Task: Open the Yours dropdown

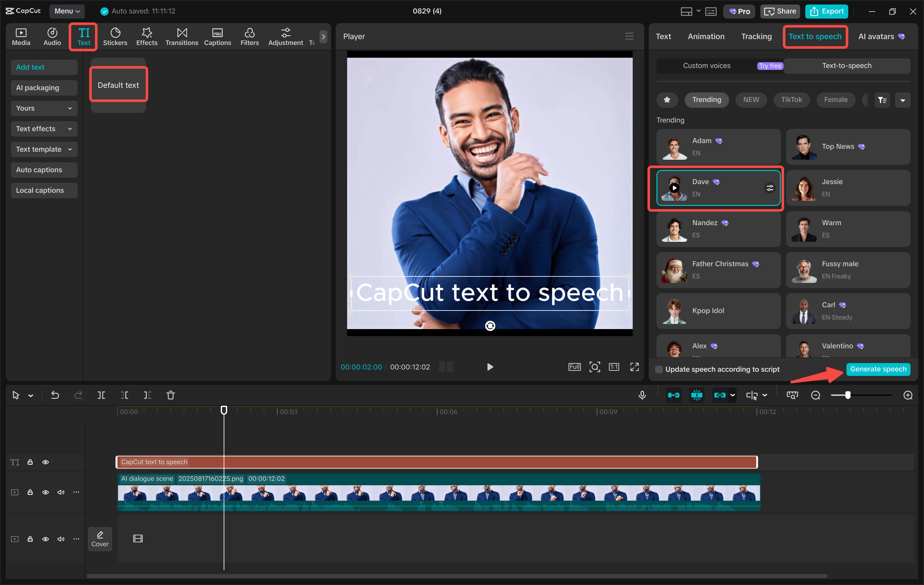Action: [x=44, y=108]
